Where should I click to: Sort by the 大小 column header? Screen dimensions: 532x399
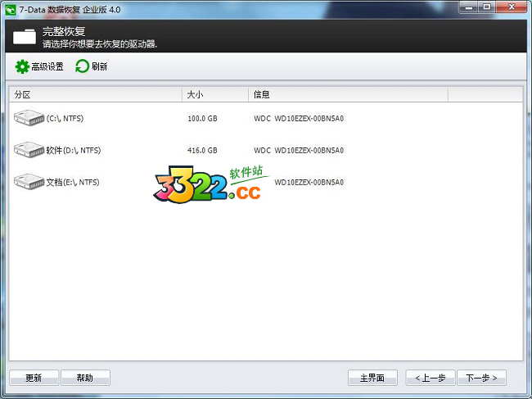pyautogui.click(x=215, y=94)
